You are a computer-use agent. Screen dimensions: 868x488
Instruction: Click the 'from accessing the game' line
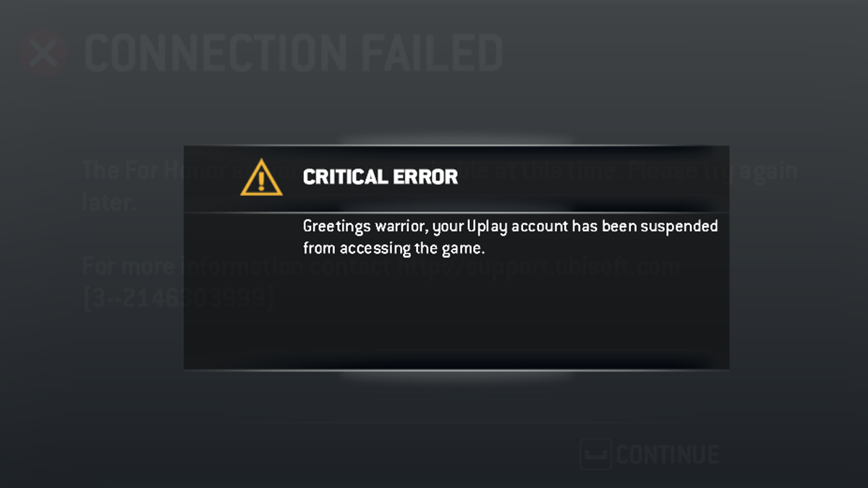(393, 249)
